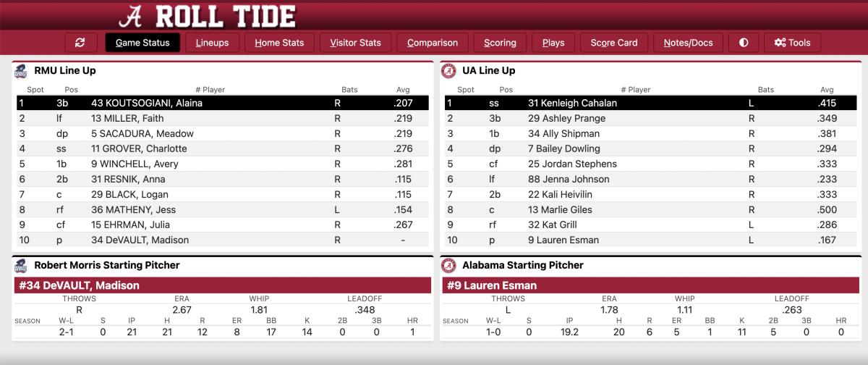This screenshot has height=365, width=868.
Task: Go to the Scoring view
Action: [x=500, y=43]
